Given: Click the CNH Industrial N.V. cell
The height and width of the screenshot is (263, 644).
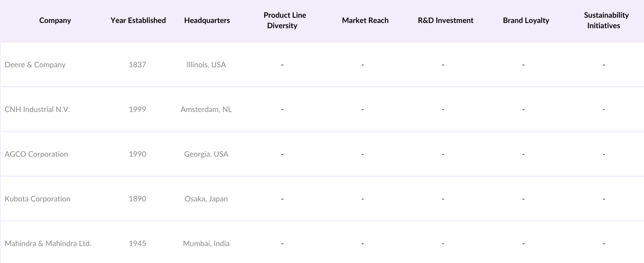Looking at the screenshot, I should tap(37, 110).
